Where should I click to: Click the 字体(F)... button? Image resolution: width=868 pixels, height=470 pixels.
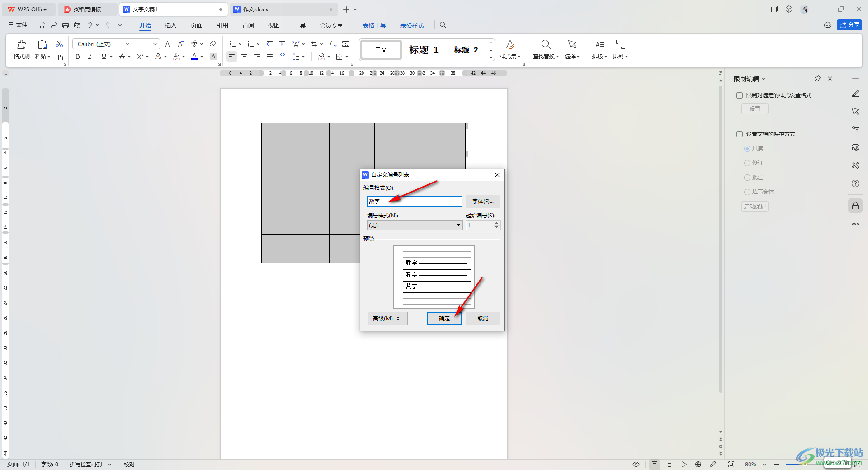pyautogui.click(x=483, y=202)
